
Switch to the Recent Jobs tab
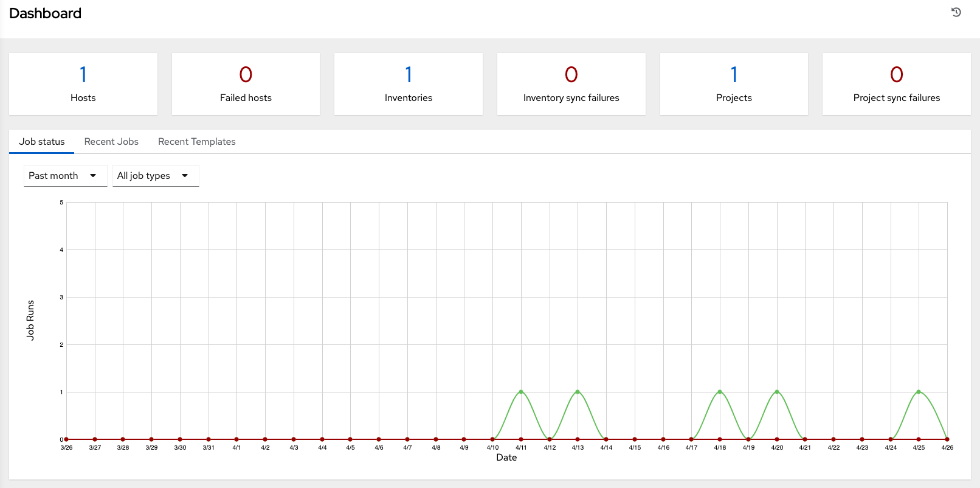pyautogui.click(x=111, y=142)
